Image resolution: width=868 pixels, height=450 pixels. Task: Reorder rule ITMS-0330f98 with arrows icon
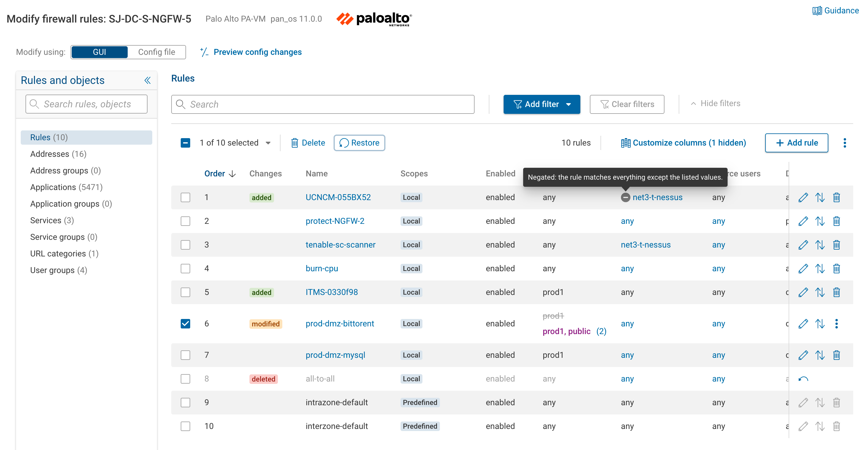coord(820,292)
